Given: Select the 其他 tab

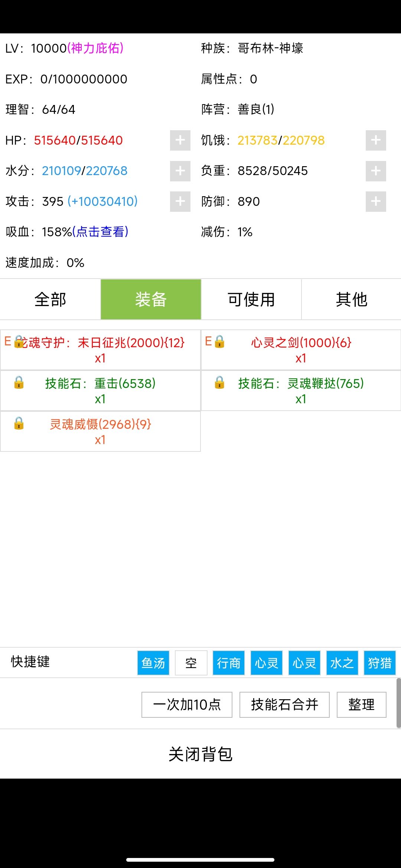Looking at the screenshot, I should pos(351,299).
